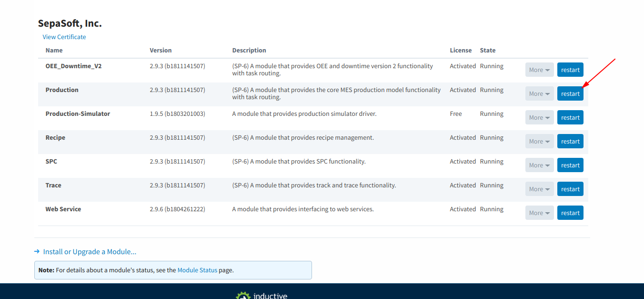644x299 pixels.
Task: Open the View Certificate link
Action: point(64,37)
